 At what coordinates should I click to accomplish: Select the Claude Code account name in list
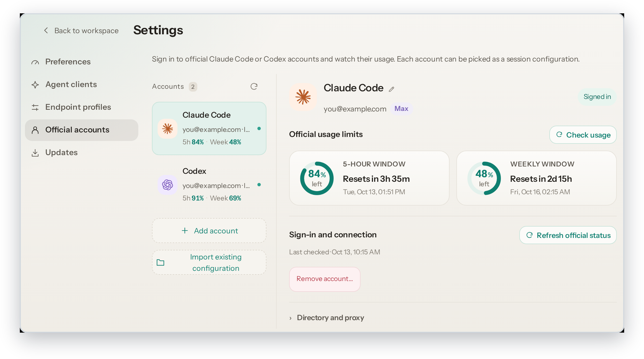(206, 115)
